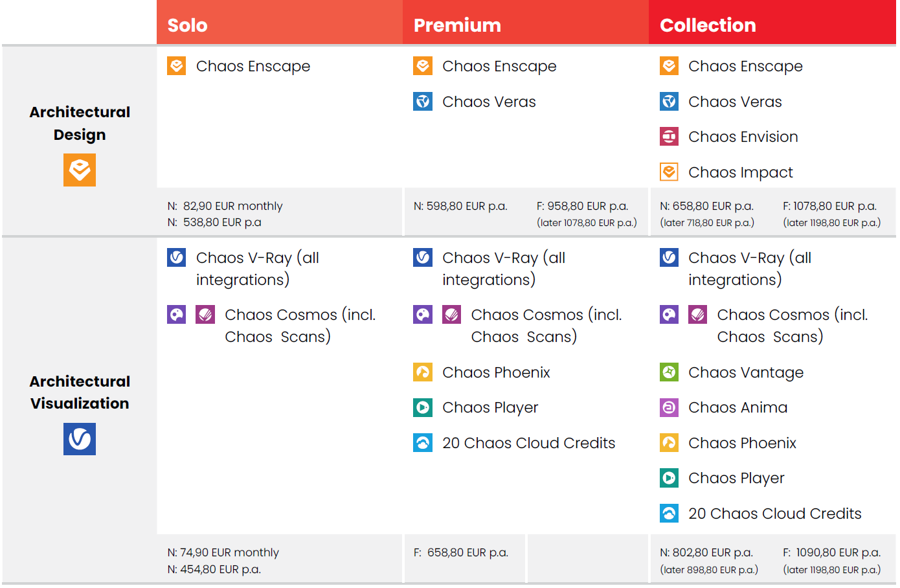Select the Cloud Credits icon under Premium
The image size is (900, 588).
(423, 443)
